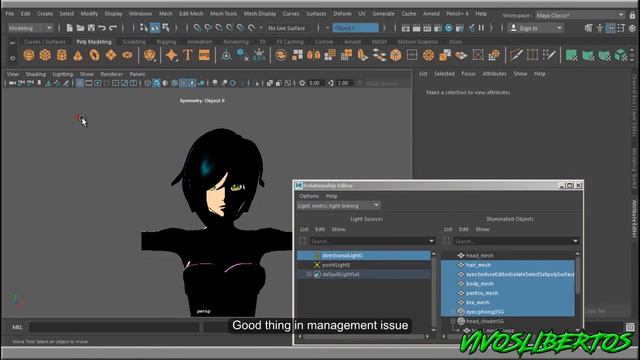The image size is (640, 360).
Task: Open the Windows menu
Action: coord(140,13)
